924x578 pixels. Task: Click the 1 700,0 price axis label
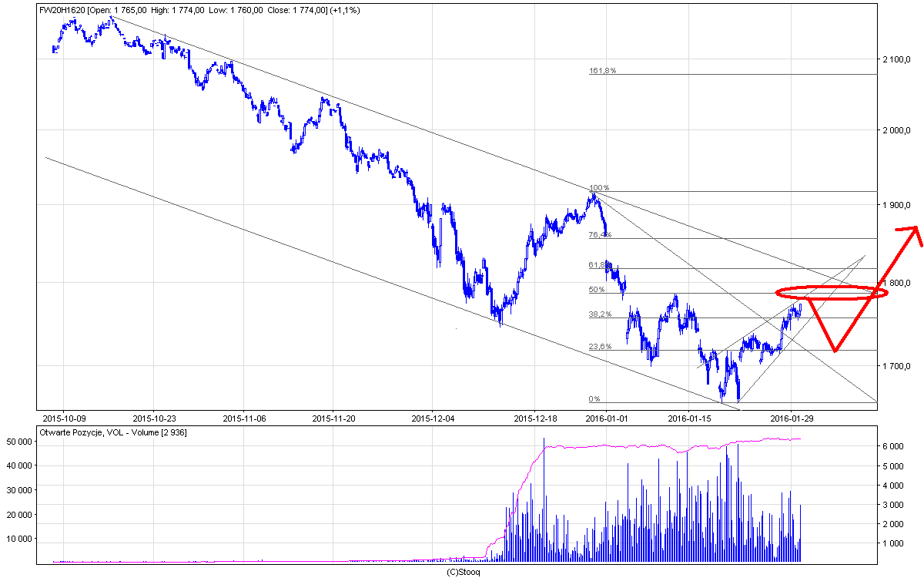click(x=898, y=365)
